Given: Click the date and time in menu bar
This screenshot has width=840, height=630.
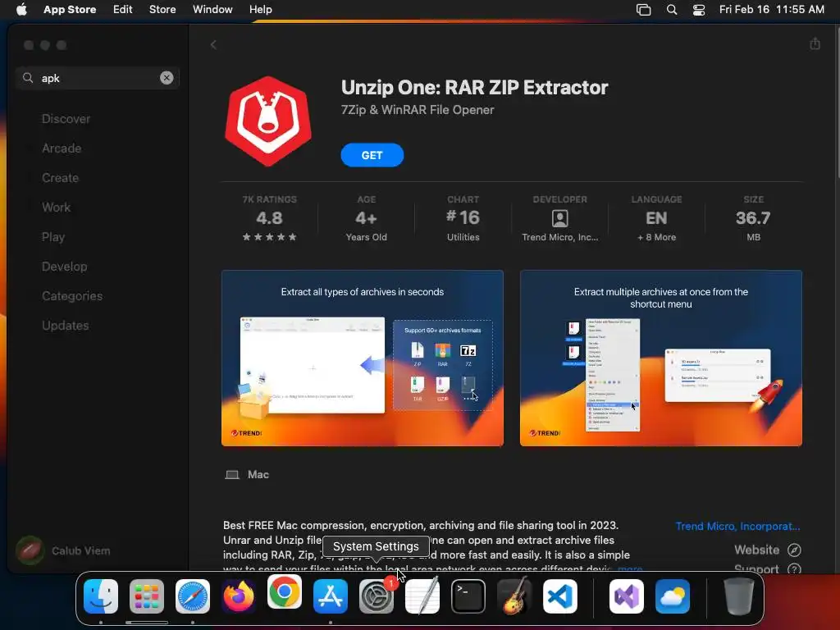Looking at the screenshot, I should pos(771,10).
